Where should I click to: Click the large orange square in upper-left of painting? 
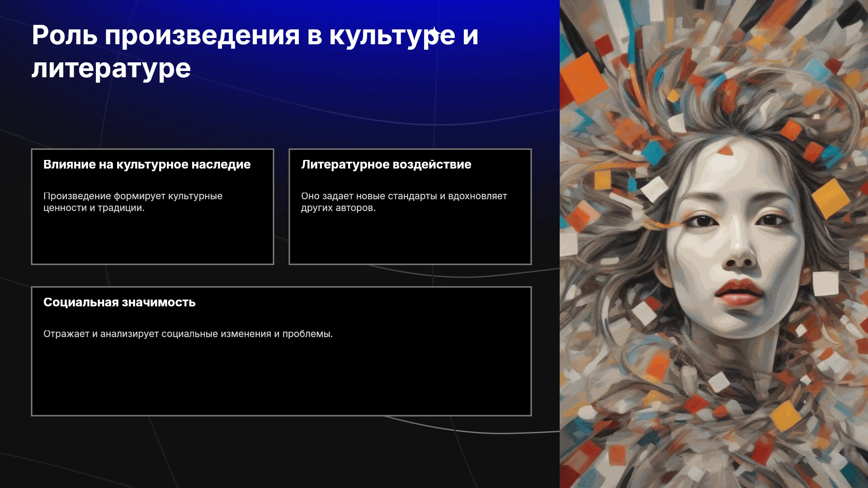(x=584, y=78)
